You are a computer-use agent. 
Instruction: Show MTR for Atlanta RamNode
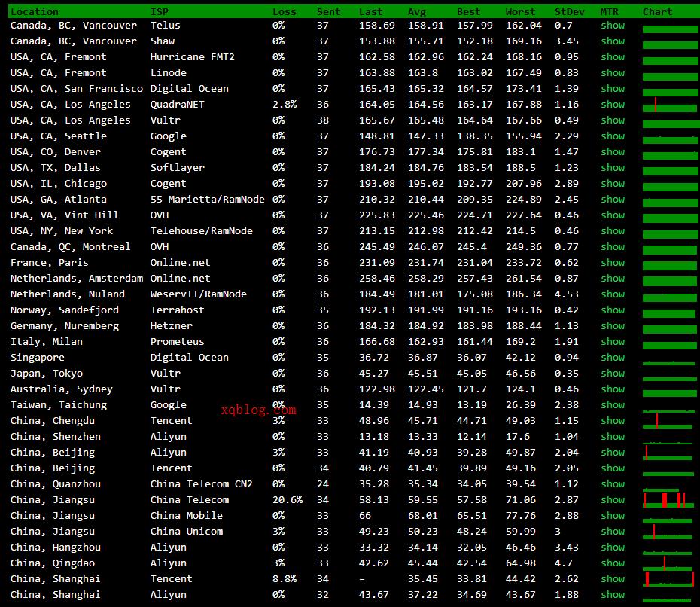613,200
